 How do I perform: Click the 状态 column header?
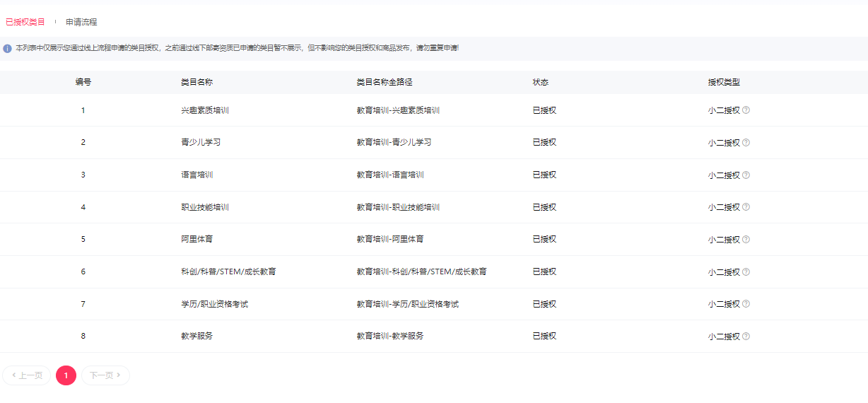[540, 82]
